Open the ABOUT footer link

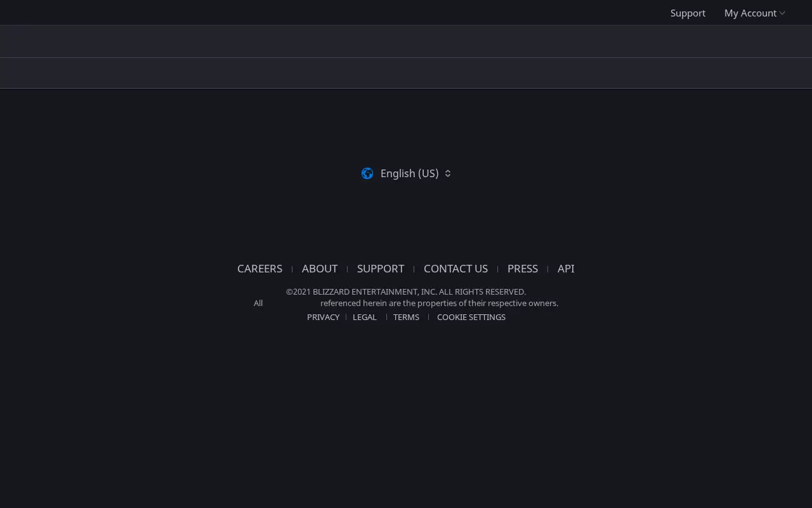[x=320, y=269]
